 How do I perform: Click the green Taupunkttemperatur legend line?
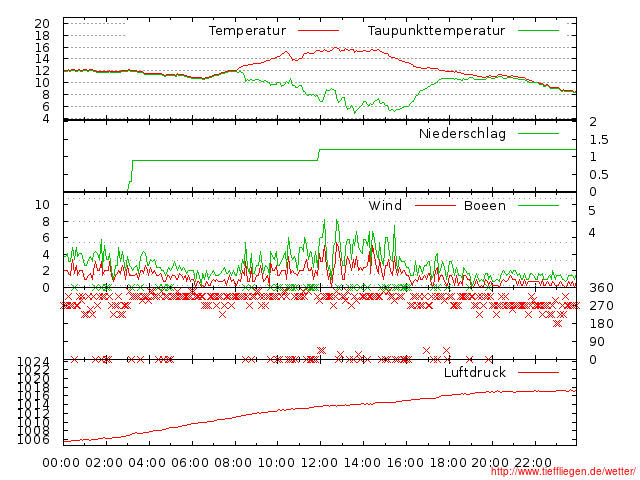(538, 31)
